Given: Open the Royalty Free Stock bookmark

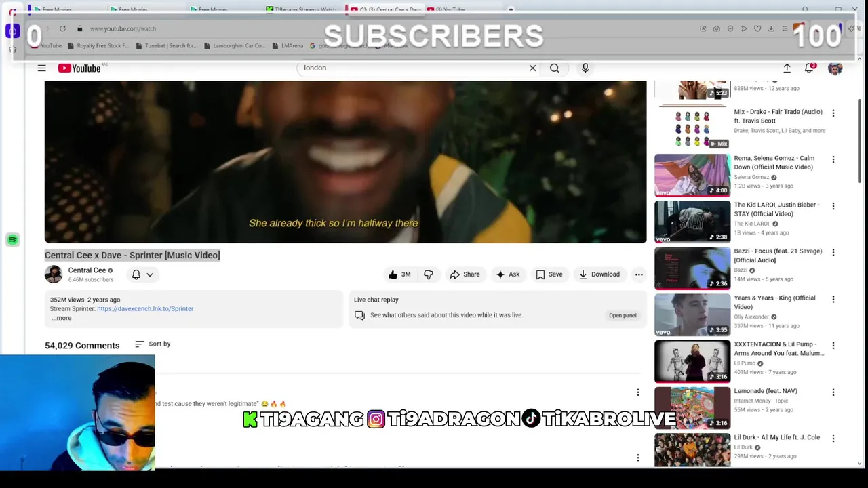Looking at the screenshot, I should pos(97,46).
